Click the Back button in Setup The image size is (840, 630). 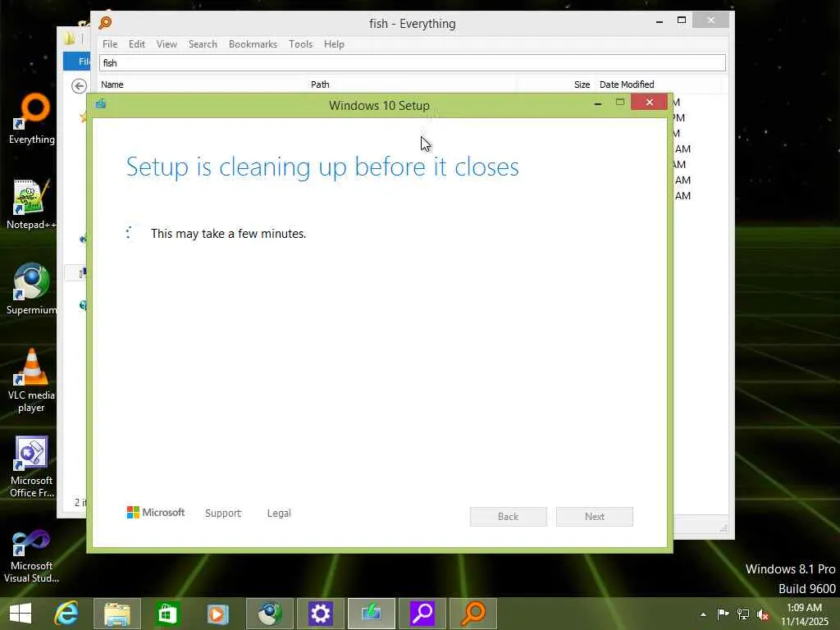point(509,517)
